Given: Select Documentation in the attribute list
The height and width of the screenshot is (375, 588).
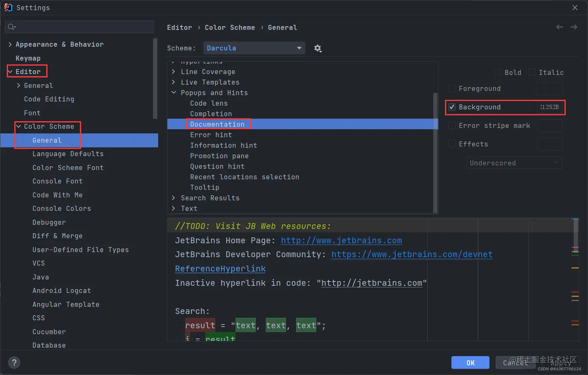Looking at the screenshot, I should click(x=217, y=124).
